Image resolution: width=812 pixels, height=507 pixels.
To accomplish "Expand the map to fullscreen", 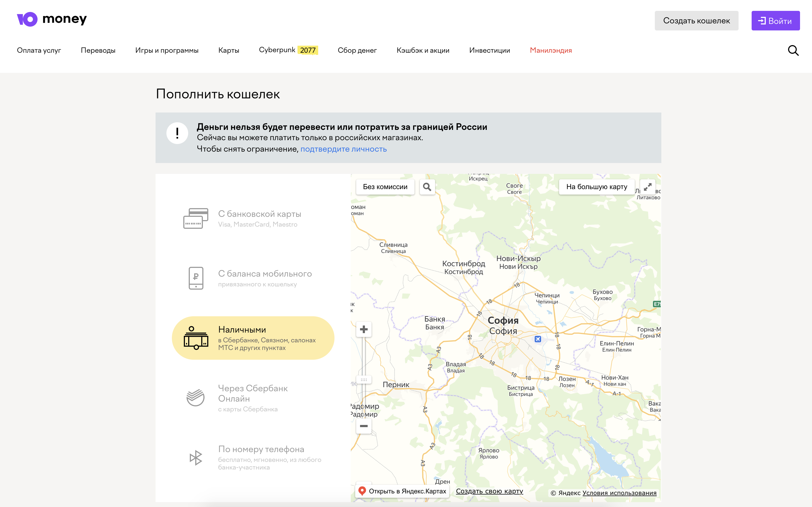I will tap(647, 187).
